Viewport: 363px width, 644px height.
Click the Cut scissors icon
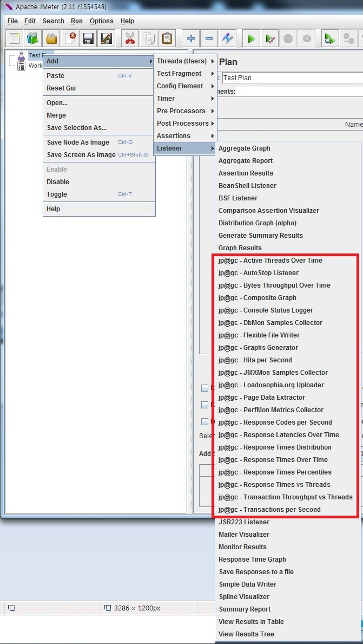click(x=130, y=38)
